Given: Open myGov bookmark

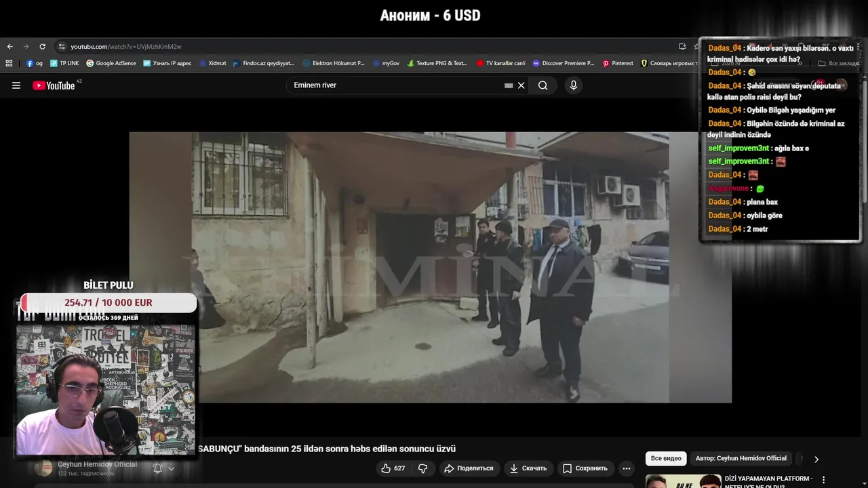Looking at the screenshot, I should point(387,63).
